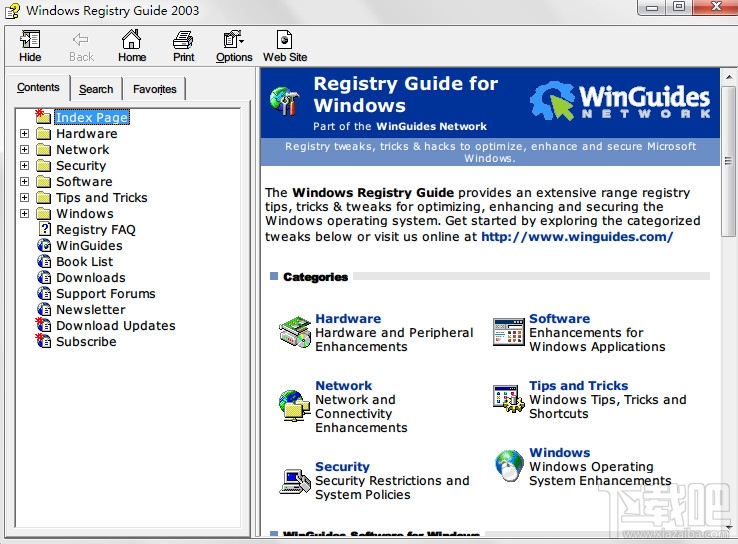This screenshot has height=544, width=738.
Task: Expand the Hardware tree node
Action: coord(24,134)
